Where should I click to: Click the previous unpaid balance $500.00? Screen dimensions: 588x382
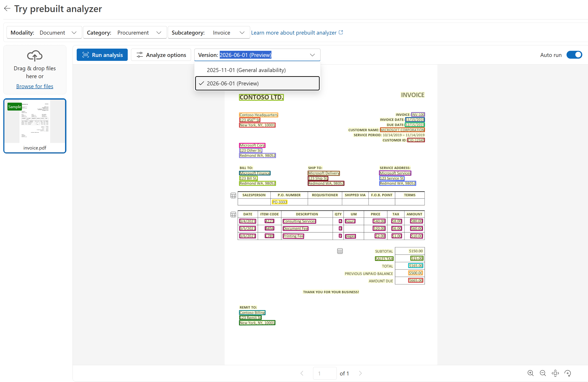pyautogui.click(x=416, y=273)
